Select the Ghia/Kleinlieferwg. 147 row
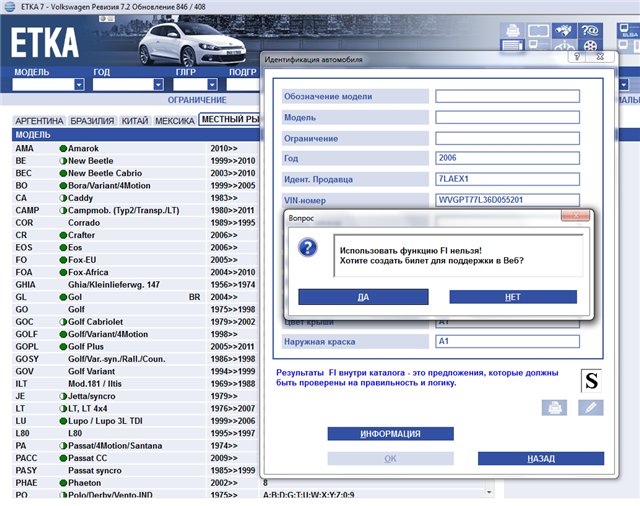The height and width of the screenshot is (506, 640). 136,285
